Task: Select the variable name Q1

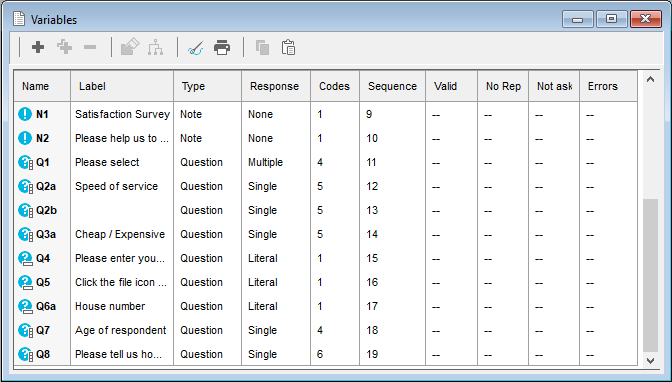Action: click(x=43, y=162)
